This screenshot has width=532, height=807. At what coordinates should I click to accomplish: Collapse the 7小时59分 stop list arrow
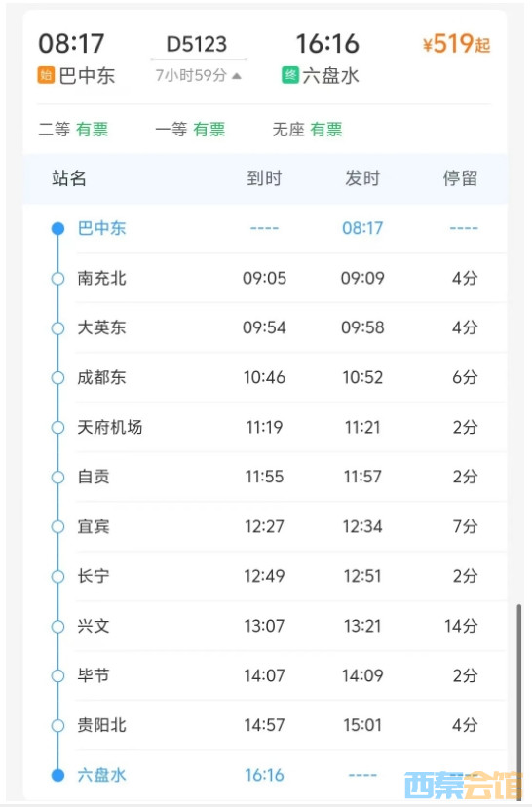[x=237, y=76]
